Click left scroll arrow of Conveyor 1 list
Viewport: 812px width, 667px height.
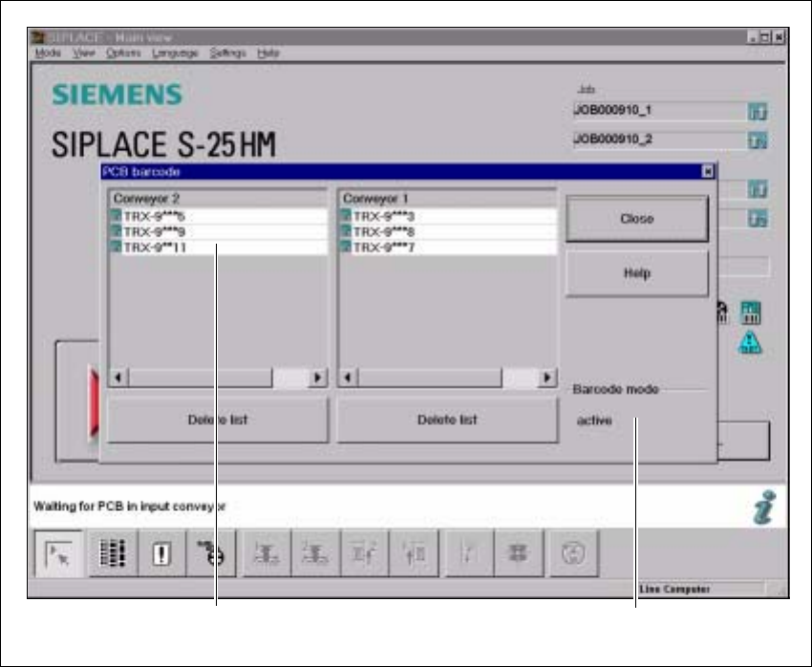point(348,377)
